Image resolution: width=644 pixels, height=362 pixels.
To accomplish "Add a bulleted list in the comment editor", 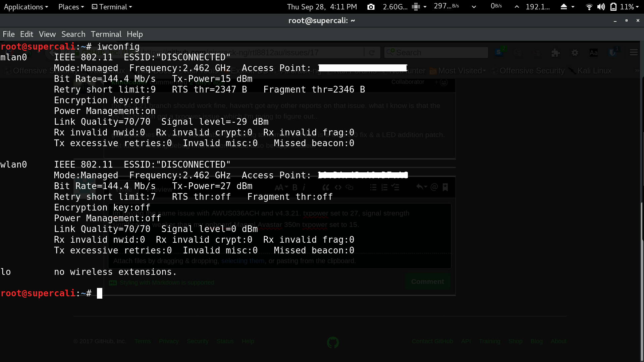I will tap(373, 187).
